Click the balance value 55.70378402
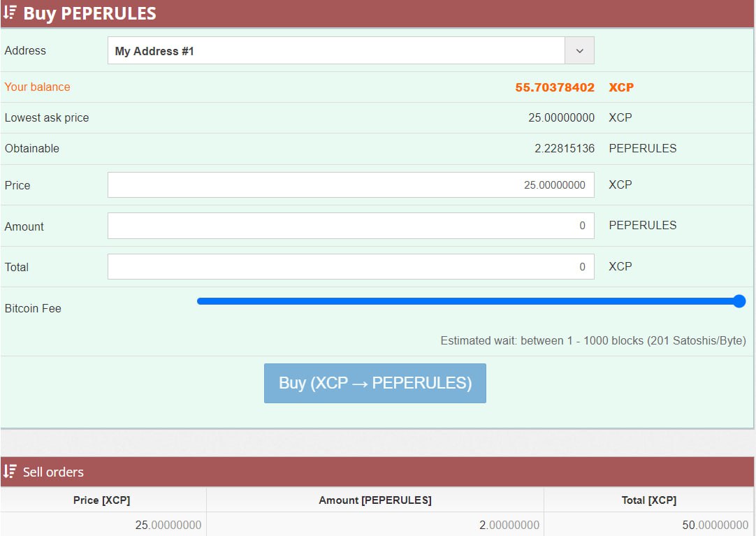The width and height of the screenshot is (756, 536). 555,87
